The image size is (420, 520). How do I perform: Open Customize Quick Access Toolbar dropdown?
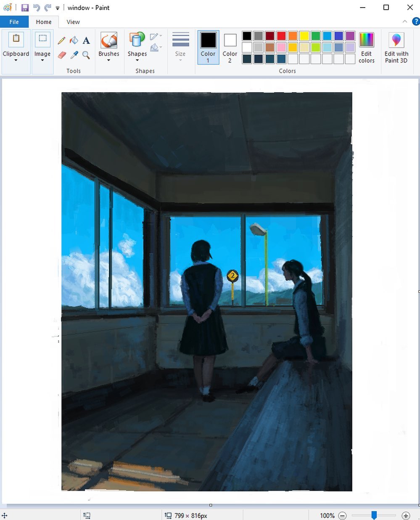(x=58, y=8)
